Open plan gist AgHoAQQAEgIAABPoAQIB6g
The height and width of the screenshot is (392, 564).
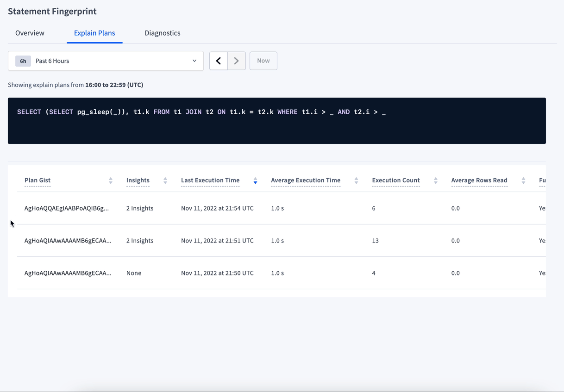67,208
